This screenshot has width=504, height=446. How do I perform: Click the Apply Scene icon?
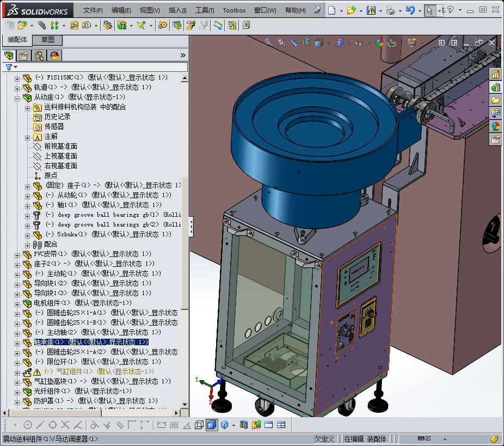coord(392,42)
